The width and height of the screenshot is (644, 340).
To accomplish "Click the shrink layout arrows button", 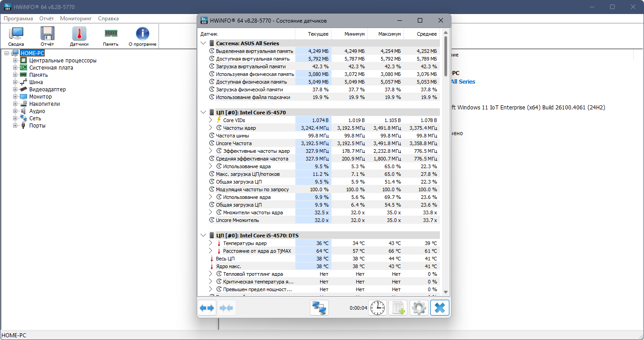I will point(226,308).
